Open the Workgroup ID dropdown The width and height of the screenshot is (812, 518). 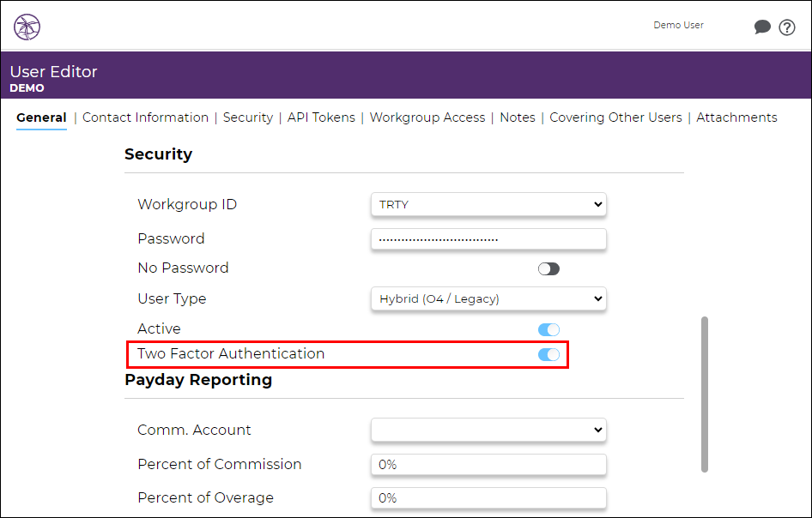pos(488,204)
